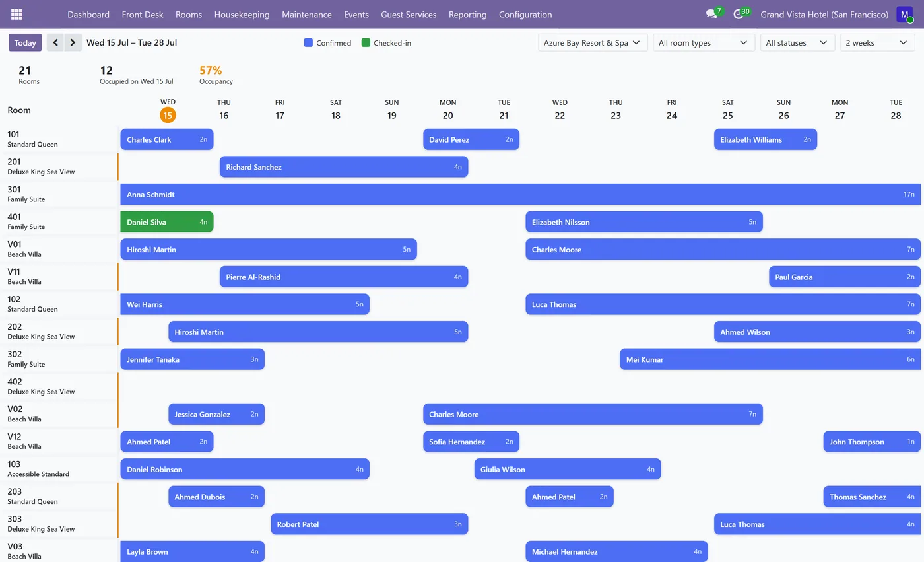Image resolution: width=924 pixels, height=562 pixels.
Task: Click the Checked-in green legend swatch
Action: [366, 42]
